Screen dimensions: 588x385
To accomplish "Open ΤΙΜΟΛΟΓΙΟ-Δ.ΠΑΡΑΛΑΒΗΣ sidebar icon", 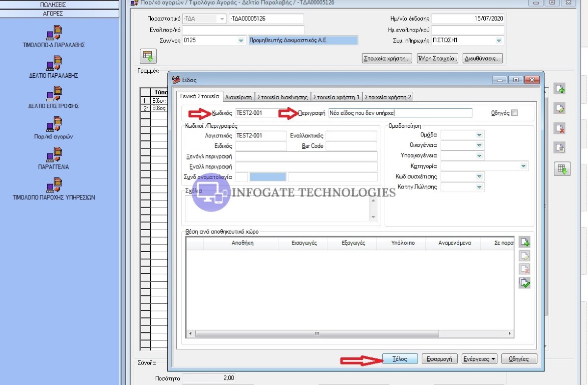I will pyautogui.click(x=54, y=34).
